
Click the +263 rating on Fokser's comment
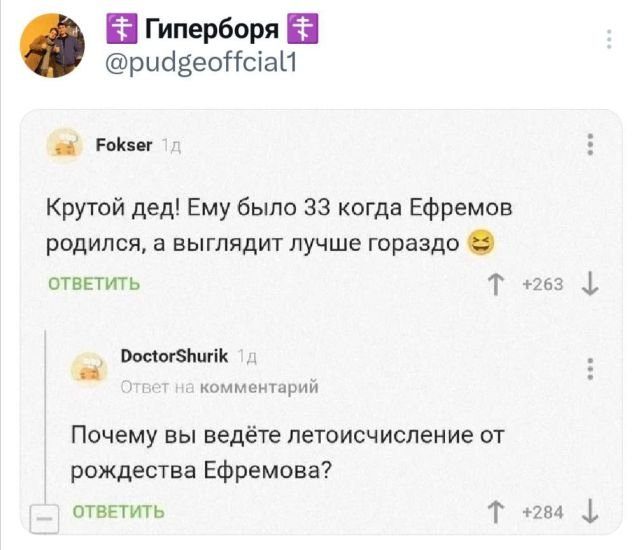coord(548,284)
